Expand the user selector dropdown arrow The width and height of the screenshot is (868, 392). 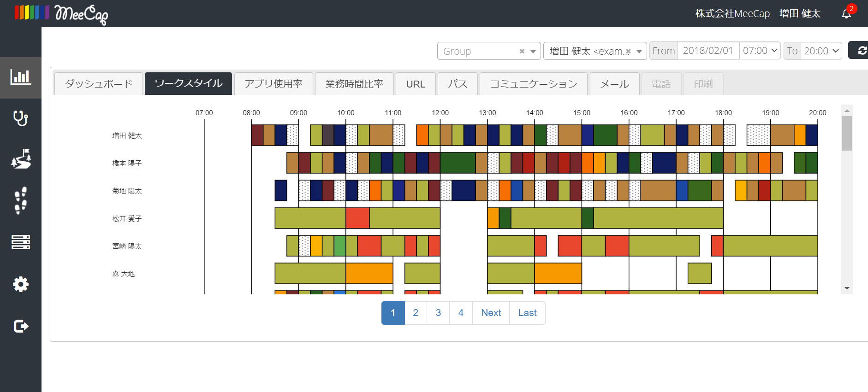pos(639,52)
